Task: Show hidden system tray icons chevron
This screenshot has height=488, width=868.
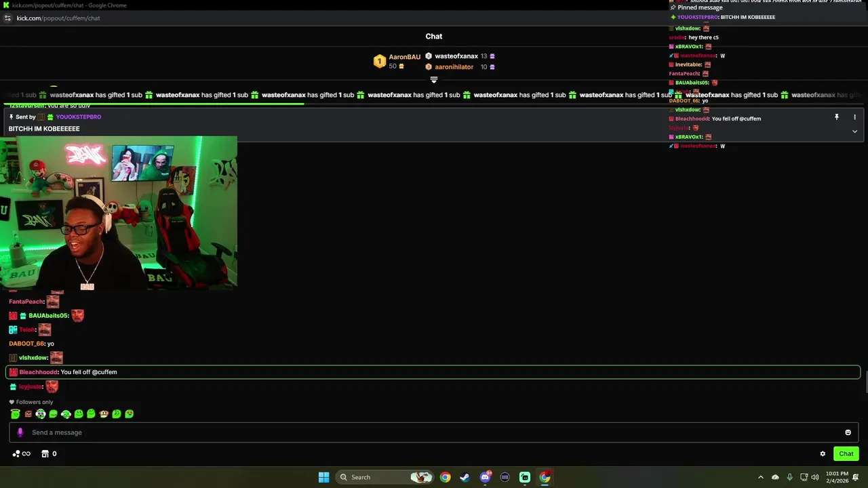Action: [x=760, y=477]
